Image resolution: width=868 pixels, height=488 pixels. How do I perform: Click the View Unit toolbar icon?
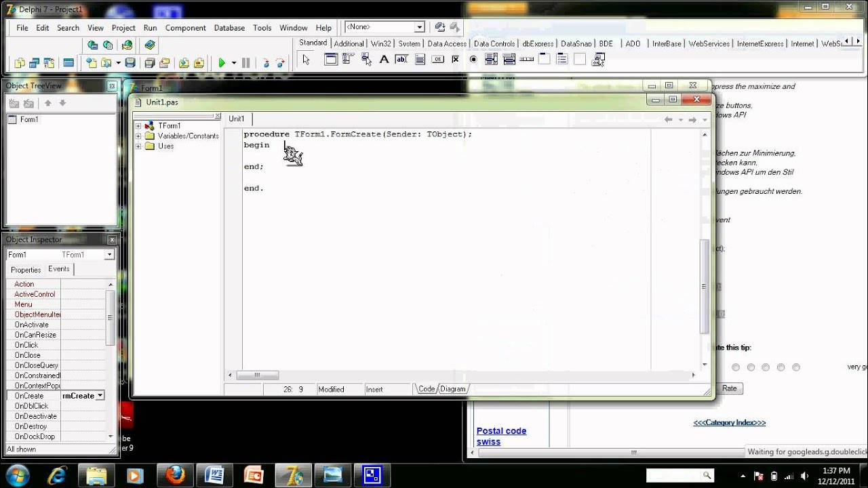pos(20,63)
